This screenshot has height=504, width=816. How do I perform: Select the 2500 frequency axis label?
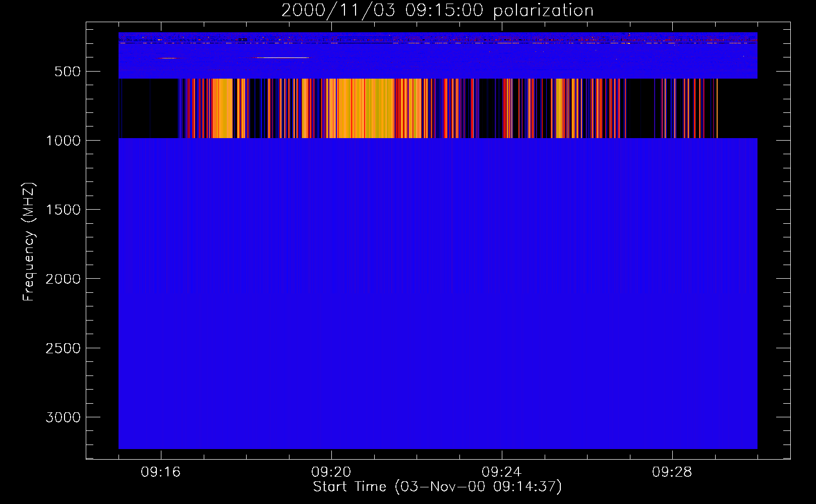63,348
